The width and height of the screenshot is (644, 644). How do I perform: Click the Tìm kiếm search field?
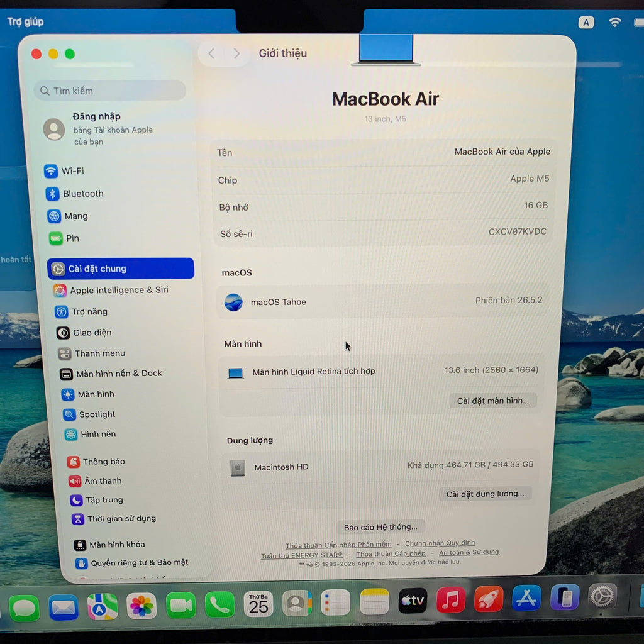click(109, 91)
